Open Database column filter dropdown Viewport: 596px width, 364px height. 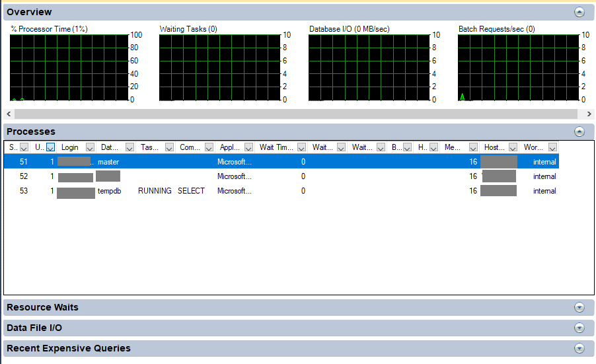click(x=130, y=147)
